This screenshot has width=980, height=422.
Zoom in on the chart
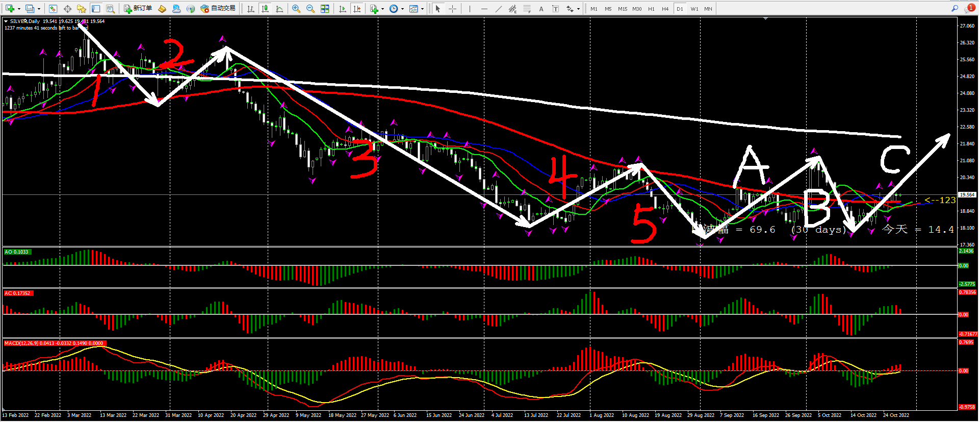pyautogui.click(x=296, y=9)
